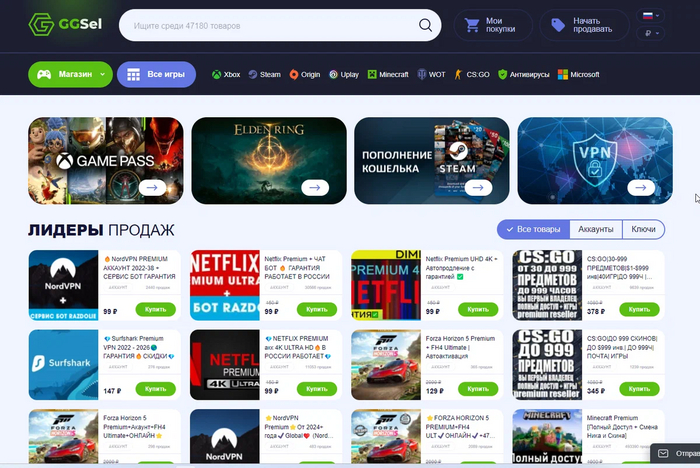
Task: Click the search magnifier icon
Action: tap(425, 25)
